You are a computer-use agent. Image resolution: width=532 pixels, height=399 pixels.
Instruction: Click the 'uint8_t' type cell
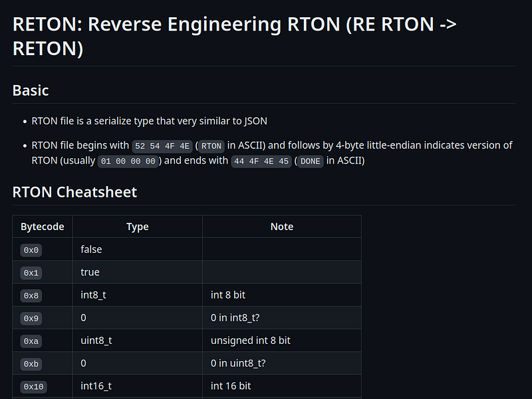point(96,340)
